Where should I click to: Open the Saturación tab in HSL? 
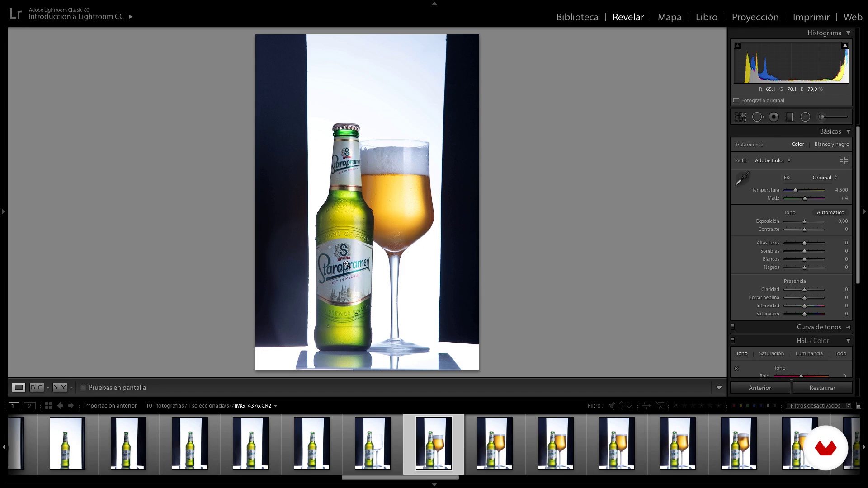(x=771, y=353)
